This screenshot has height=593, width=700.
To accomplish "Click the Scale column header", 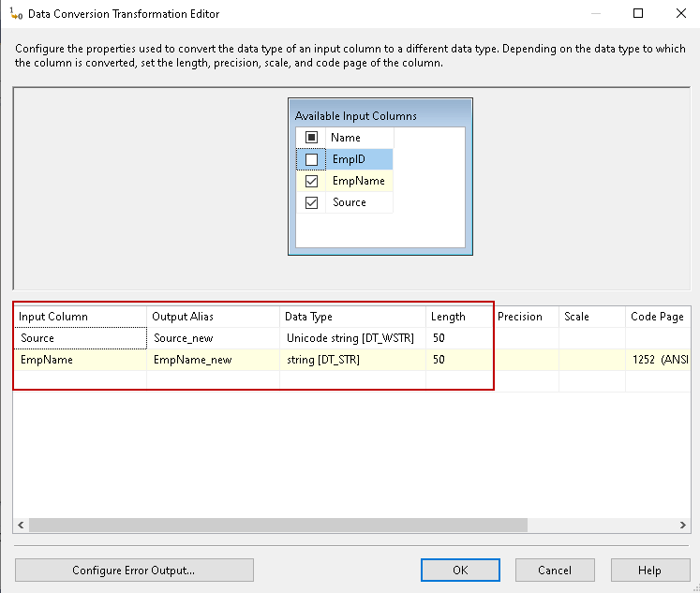I will click(592, 317).
